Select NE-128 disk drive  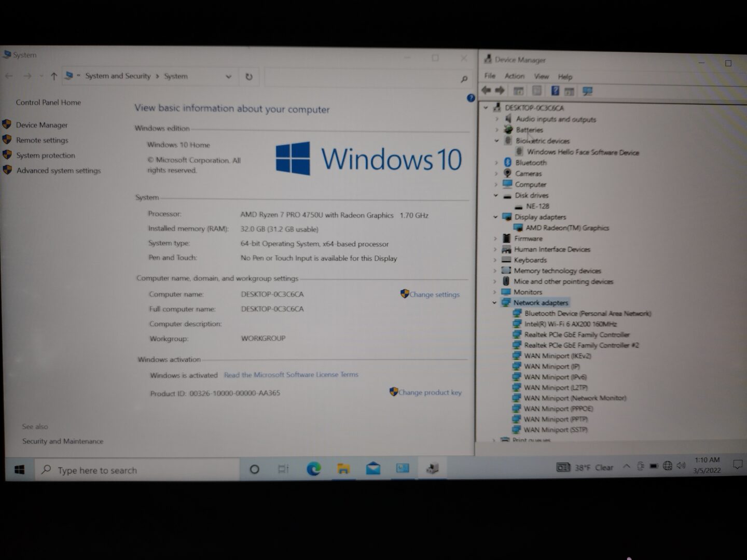[537, 206]
